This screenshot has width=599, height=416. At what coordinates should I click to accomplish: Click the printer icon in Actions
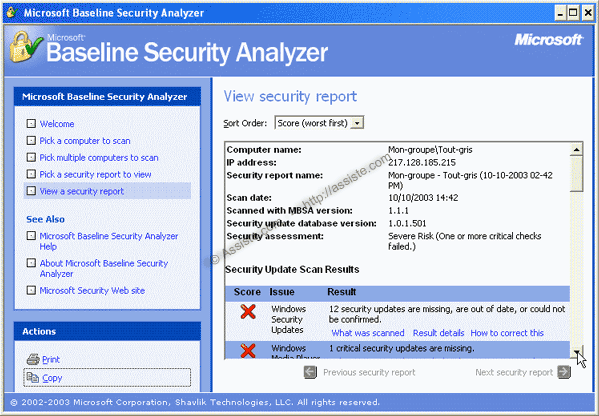click(33, 359)
